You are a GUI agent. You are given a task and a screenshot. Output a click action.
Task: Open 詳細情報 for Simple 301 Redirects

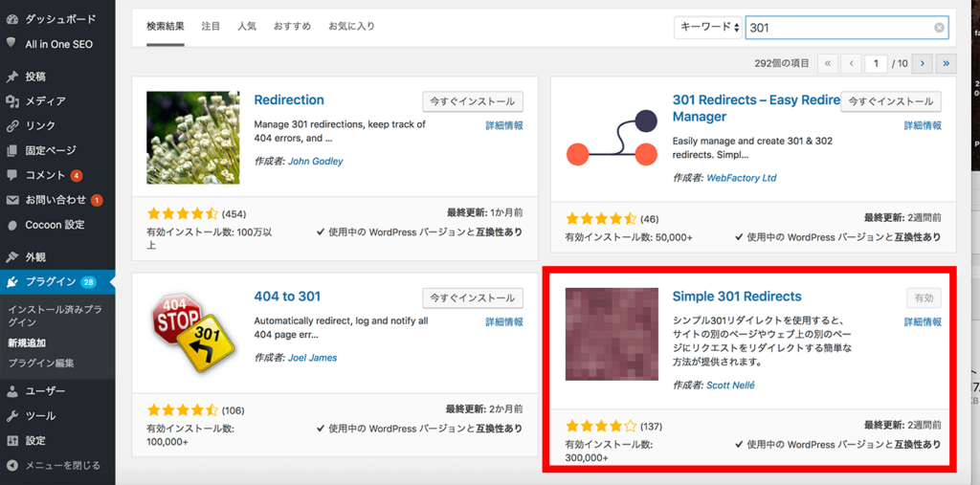[924, 321]
